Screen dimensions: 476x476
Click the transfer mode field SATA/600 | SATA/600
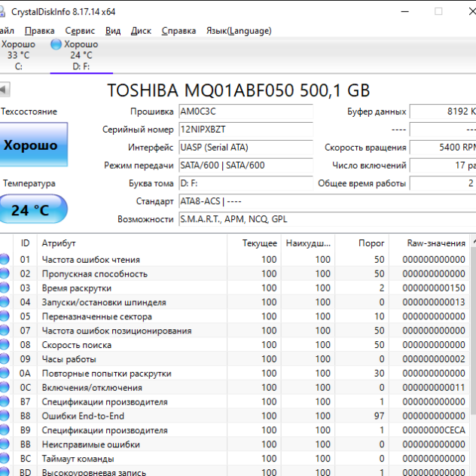pos(246,165)
